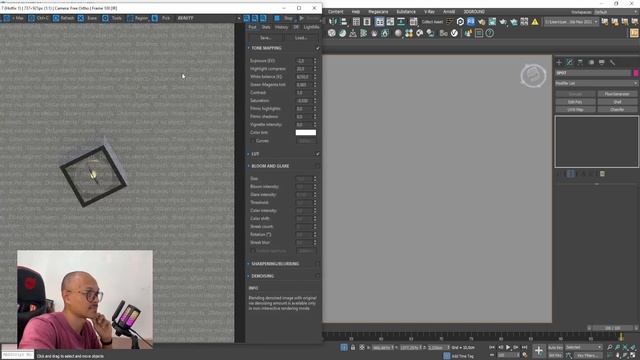Switch to the Post tab
This screenshot has height=360, width=640.
[x=252, y=27]
